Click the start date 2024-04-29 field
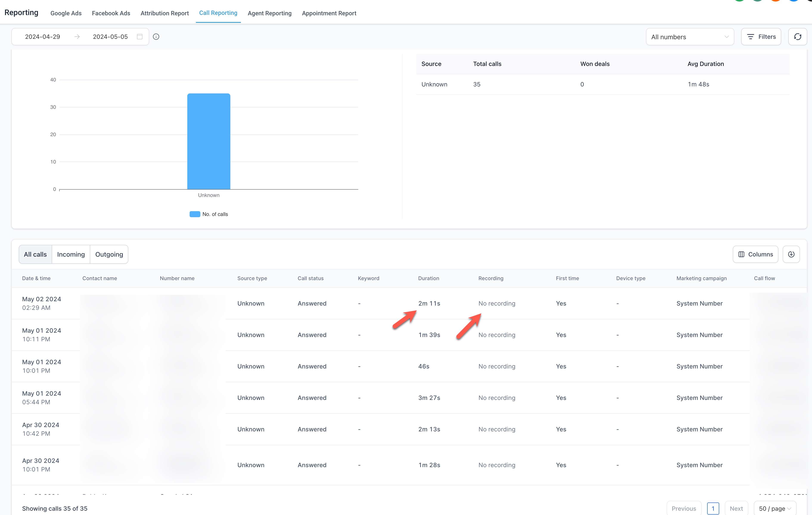 [42, 37]
